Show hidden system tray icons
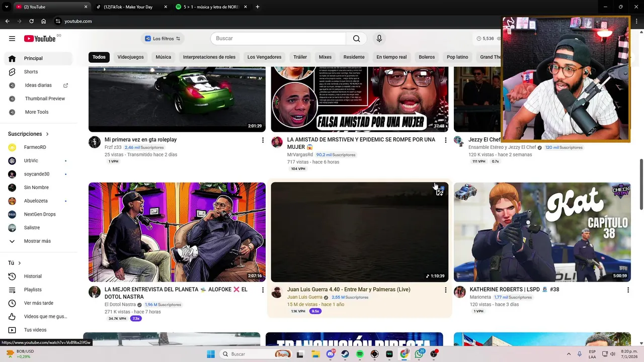This screenshot has height=362, width=644. click(569, 354)
